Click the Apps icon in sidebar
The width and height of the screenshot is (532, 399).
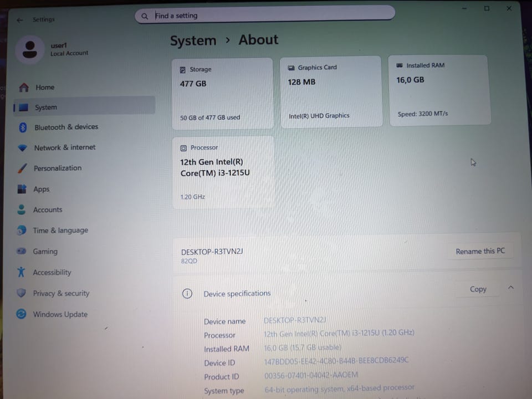coord(22,189)
